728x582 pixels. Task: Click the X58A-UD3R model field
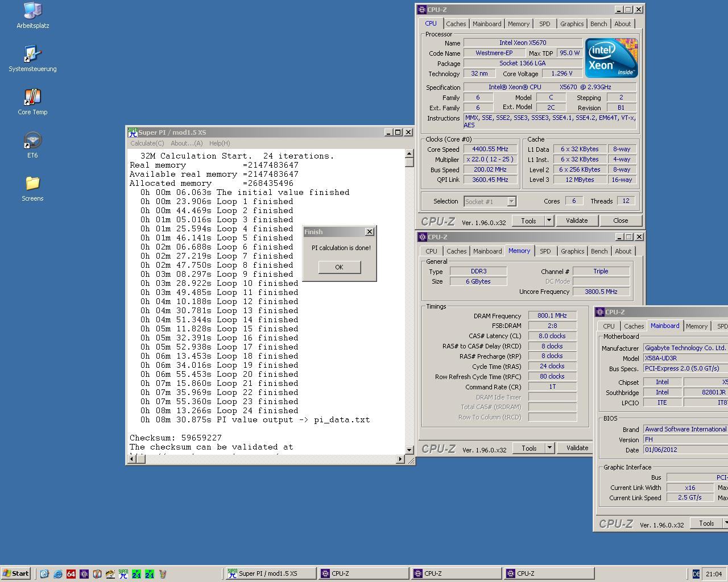685,358
